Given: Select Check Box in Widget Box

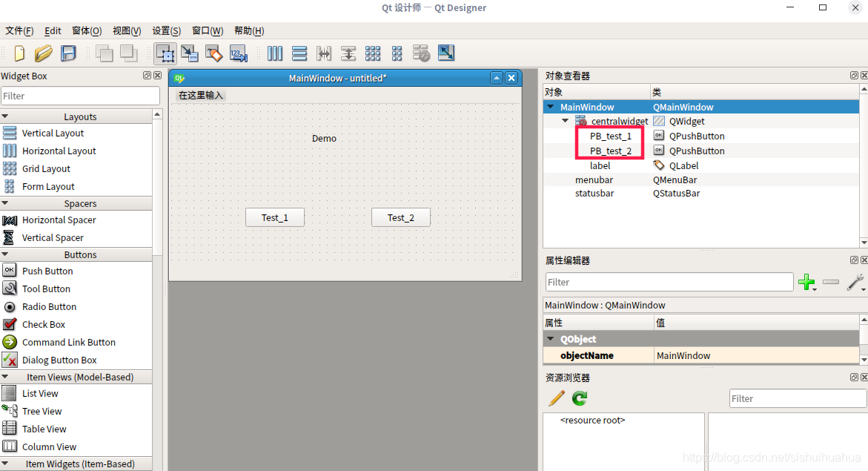Looking at the screenshot, I should click(x=44, y=324).
